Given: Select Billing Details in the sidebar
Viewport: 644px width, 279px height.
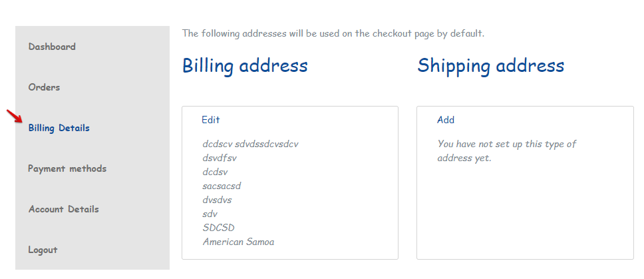Looking at the screenshot, I should [59, 128].
